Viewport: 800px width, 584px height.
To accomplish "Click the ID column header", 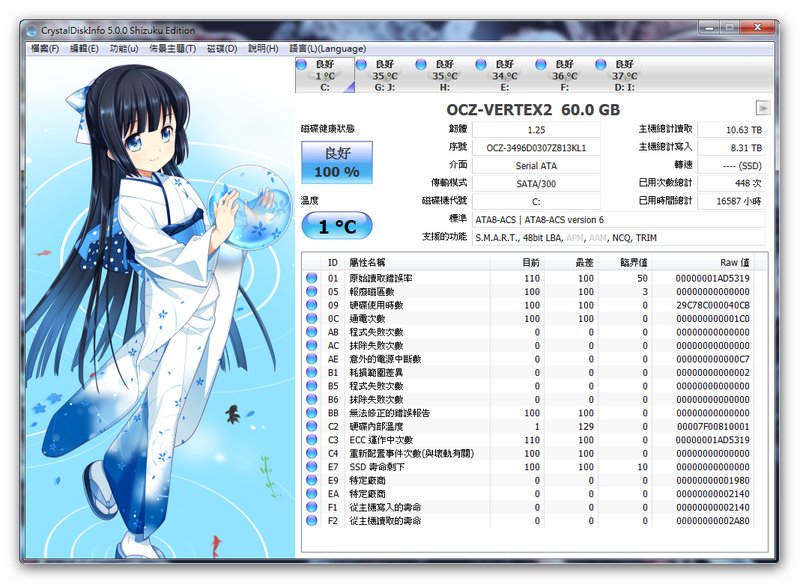I will pos(333,263).
